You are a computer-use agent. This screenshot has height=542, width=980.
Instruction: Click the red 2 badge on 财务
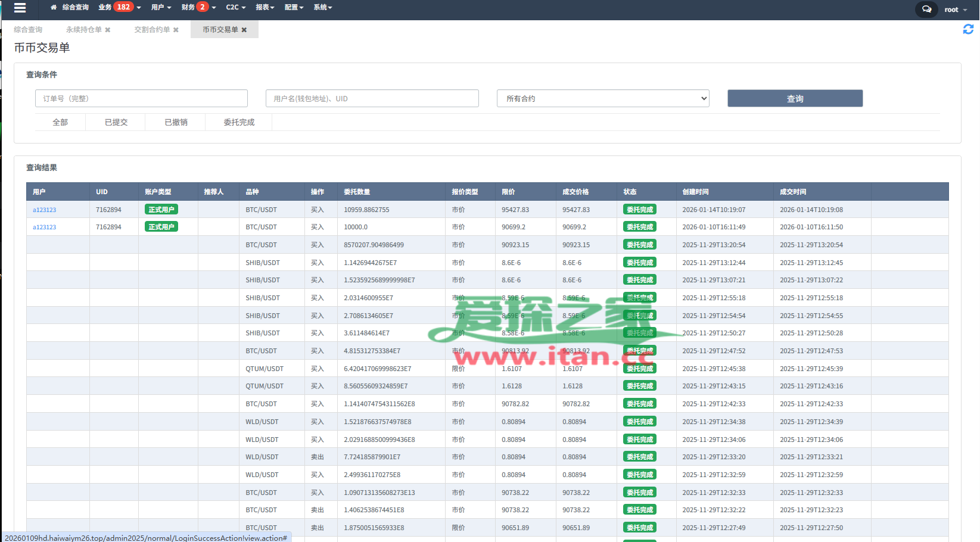[x=203, y=7]
